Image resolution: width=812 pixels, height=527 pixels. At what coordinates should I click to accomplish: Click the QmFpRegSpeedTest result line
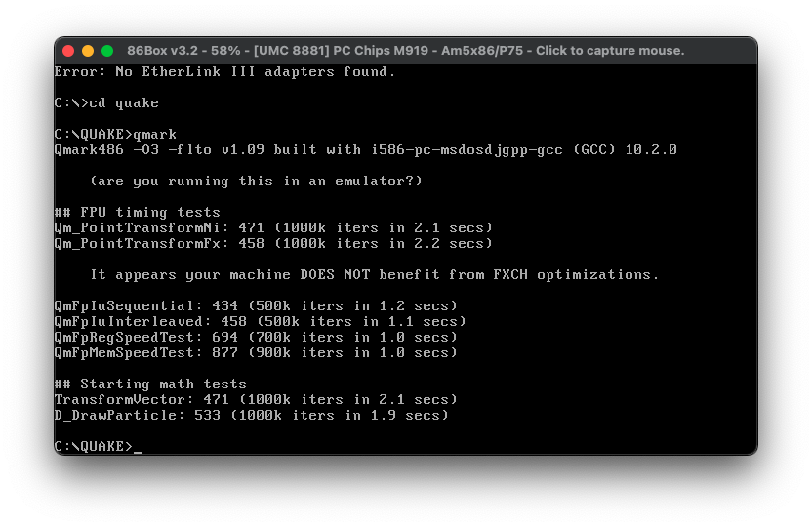[256, 337]
